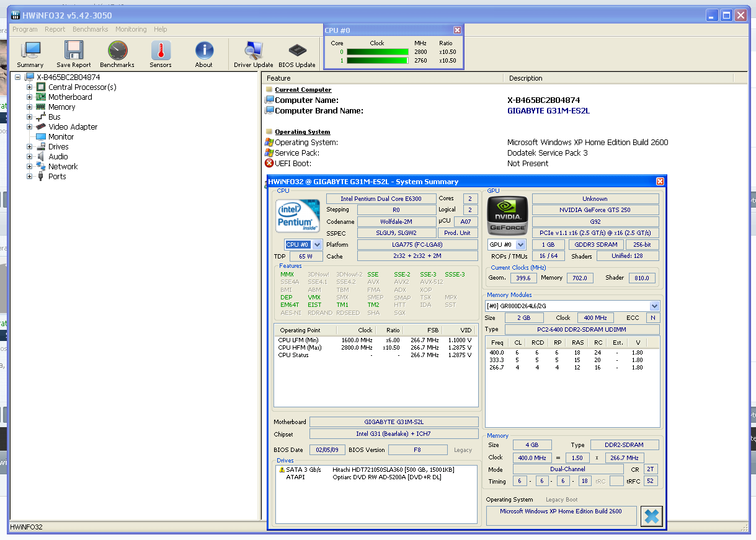756x540 pixels.
Task: Close the System Summary window with X button
Action: [x=660, y=182]
